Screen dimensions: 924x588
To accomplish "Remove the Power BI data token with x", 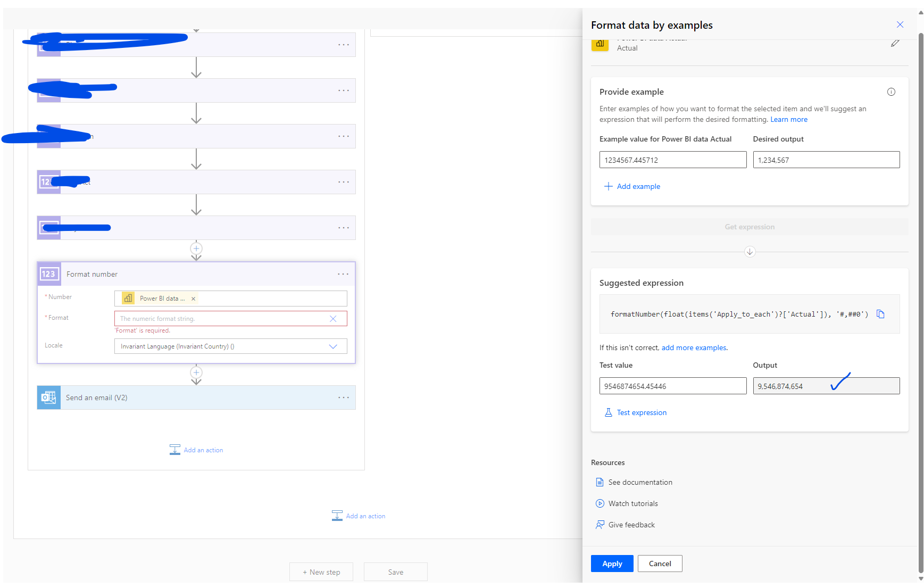I will pos(193,299).
